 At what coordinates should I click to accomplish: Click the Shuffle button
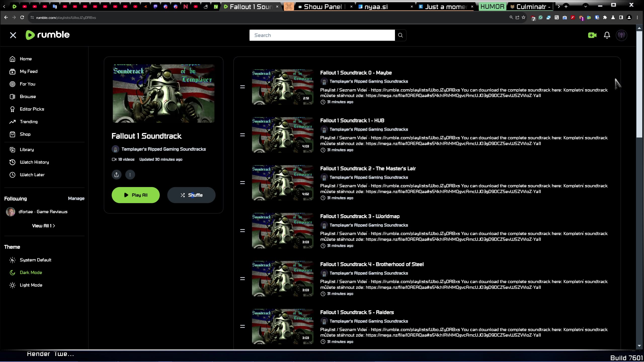tap(191, 195)
